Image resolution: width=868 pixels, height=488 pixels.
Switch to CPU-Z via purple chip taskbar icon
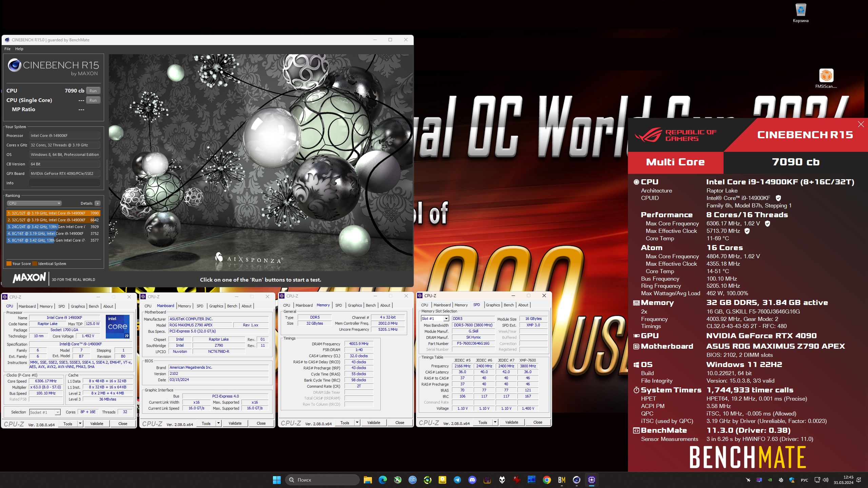(x=591, y=480)
